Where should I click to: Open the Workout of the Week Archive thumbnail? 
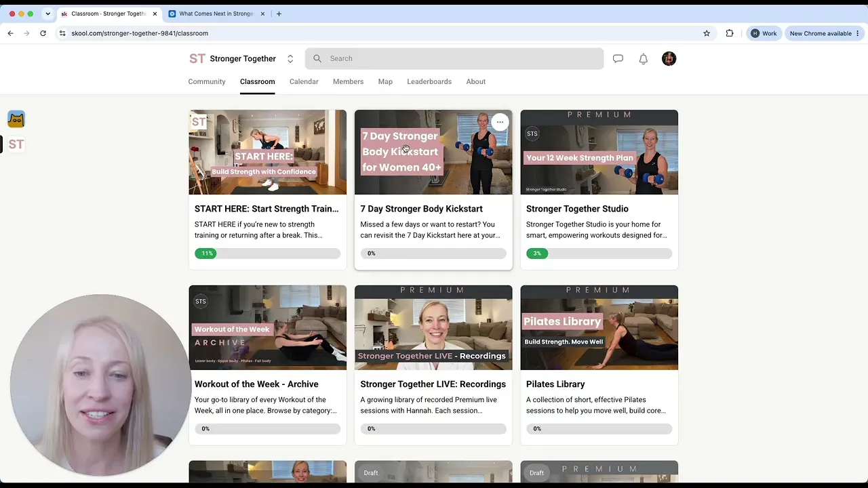click(268, 327)
